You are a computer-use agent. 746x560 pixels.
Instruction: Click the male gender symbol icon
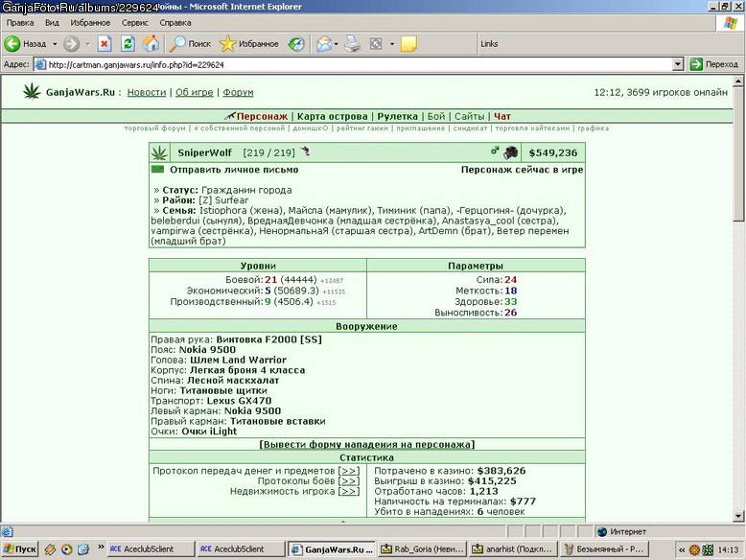tap(495, 151)
